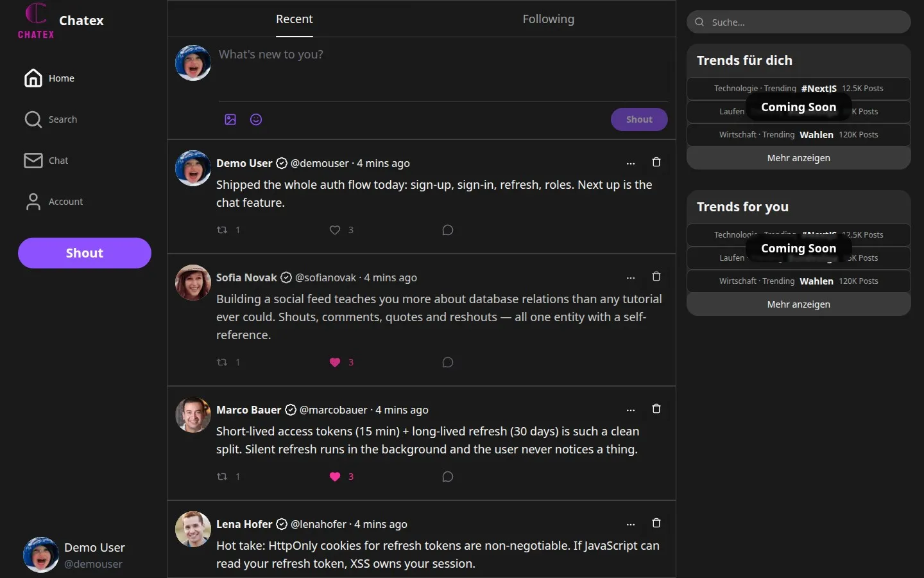The image size is (924, 578).
Task: Comment on Marco Bauer's shout
Action: point(448,477)
